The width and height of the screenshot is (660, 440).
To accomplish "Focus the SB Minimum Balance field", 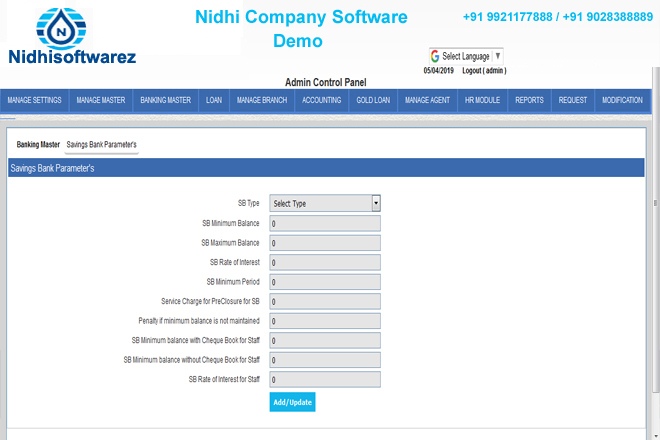I will point(325,224).
